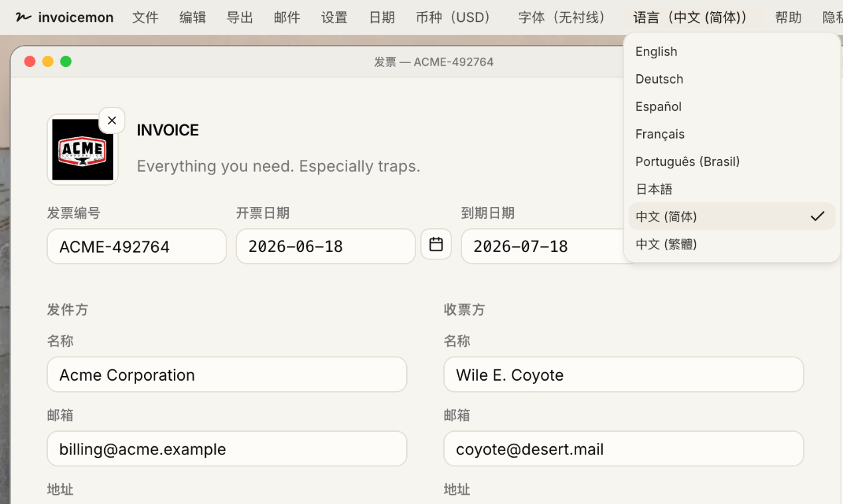Image resolution: width=843 pixels, height=504 pixels.
Task: Click the green fullscreen window button
Action: pos(66,62)
